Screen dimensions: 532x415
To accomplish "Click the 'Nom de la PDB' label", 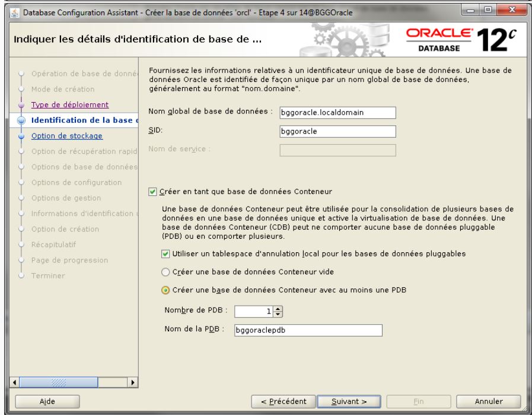I will point(195,329).
